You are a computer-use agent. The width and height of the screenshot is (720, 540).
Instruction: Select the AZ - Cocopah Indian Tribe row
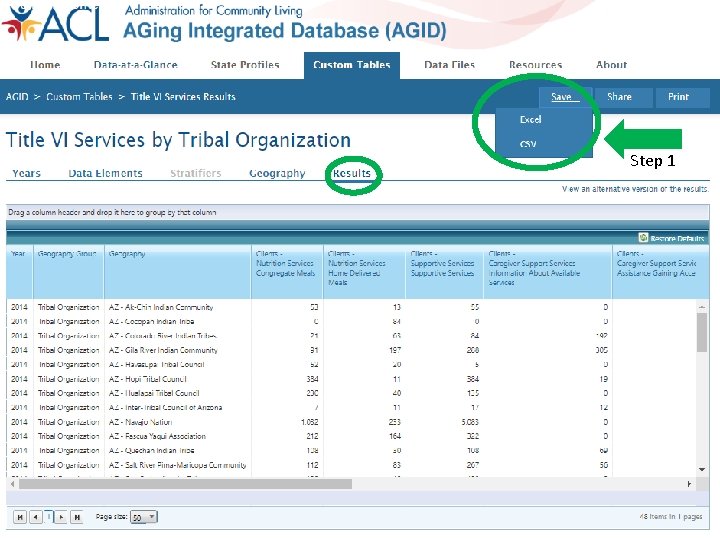351,321
